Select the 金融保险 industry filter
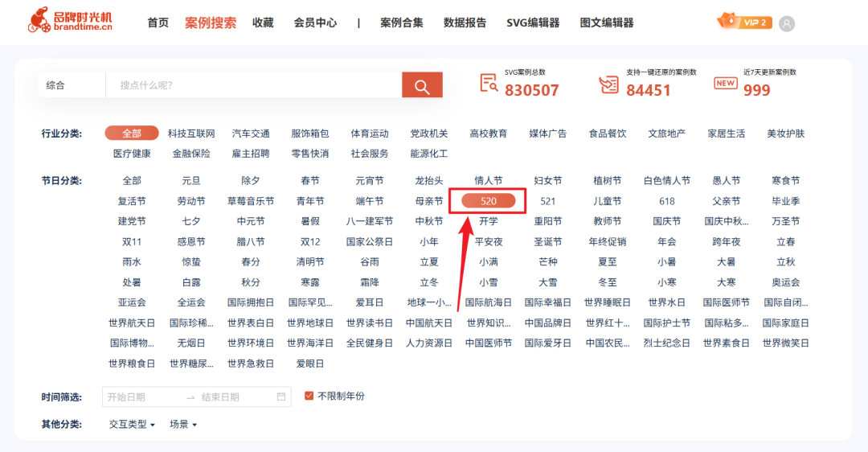Screen dimensions: 868x452 [x=191, y=154]
